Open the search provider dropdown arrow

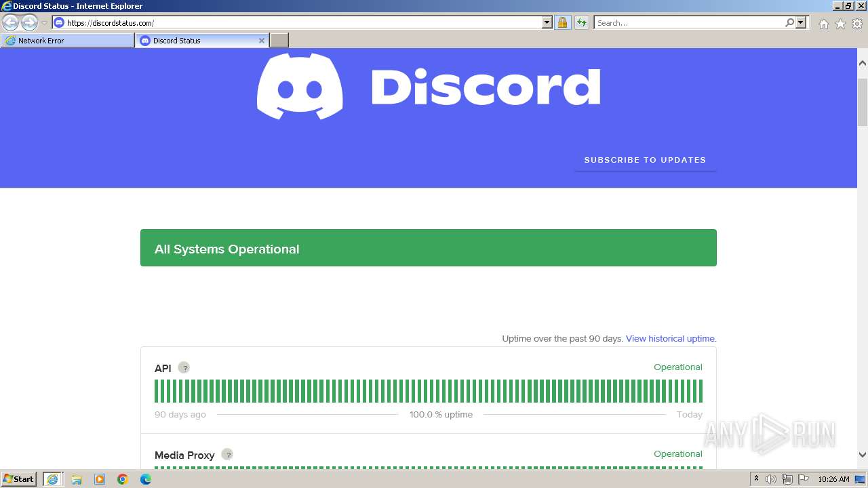coord(802,22)
